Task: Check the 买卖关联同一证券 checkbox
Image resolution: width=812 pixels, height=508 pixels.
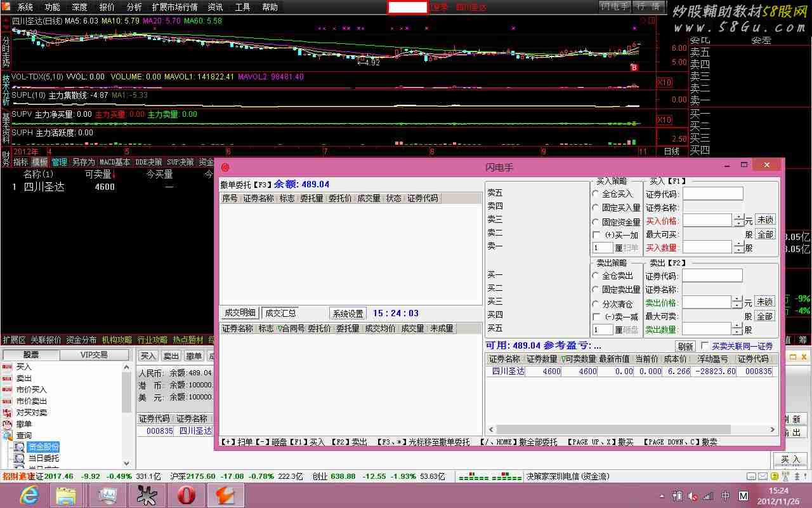Action: [x=705, y=346]
